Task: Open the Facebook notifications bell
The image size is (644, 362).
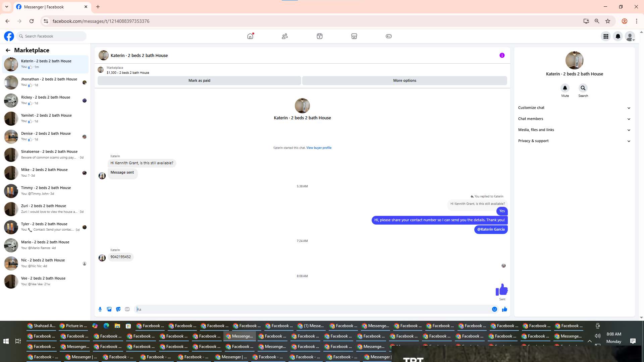Action: (x=618, y=36)
